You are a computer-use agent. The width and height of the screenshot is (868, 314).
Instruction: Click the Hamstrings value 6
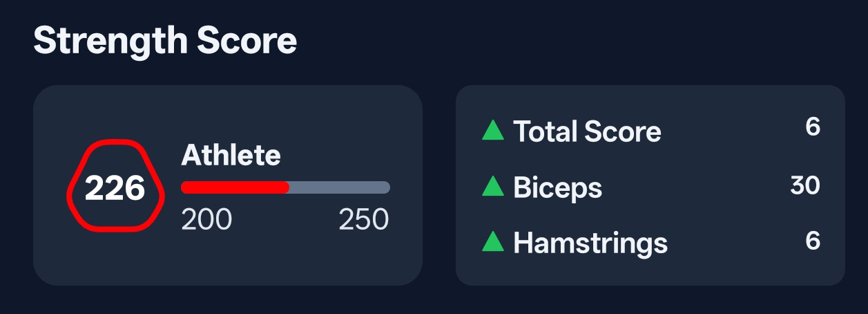pos(813,241)
